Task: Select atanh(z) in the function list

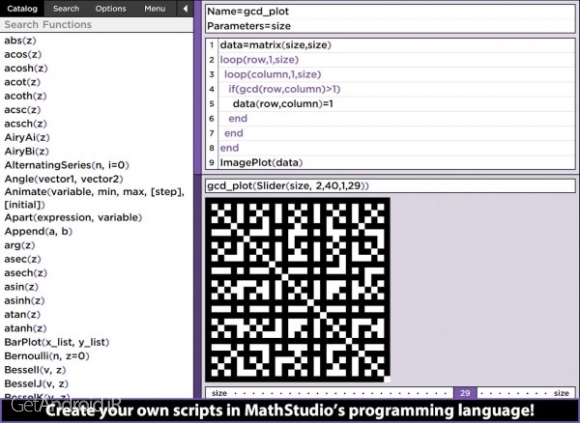Action: click(26, 328)
